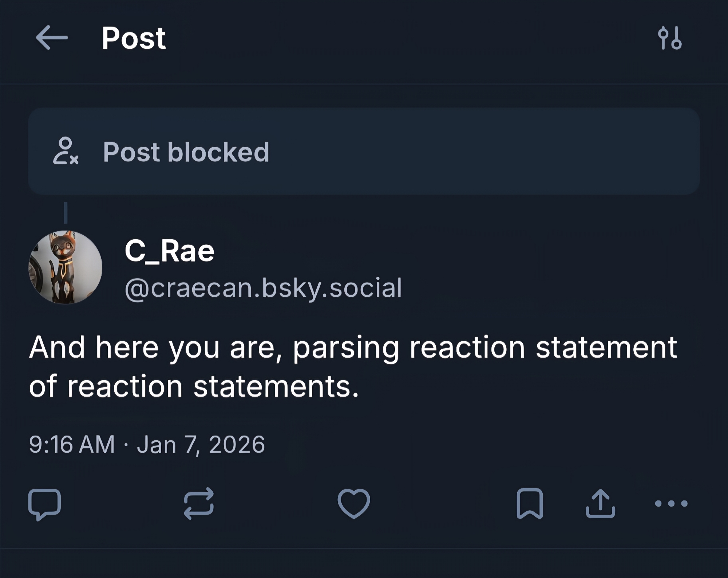Click the Jan 7, 2026 date
Screen dimensions: 728x578
(201, 445)
